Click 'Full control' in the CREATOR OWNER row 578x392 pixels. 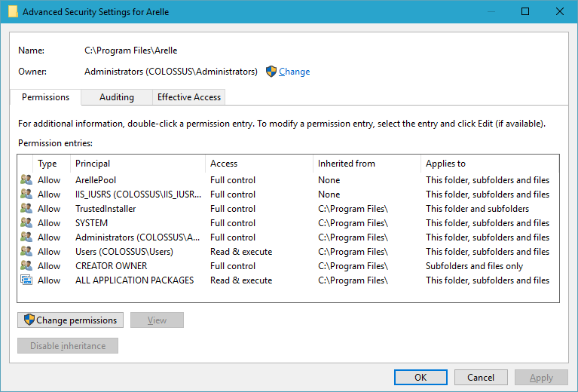click(x=233, y=266)
